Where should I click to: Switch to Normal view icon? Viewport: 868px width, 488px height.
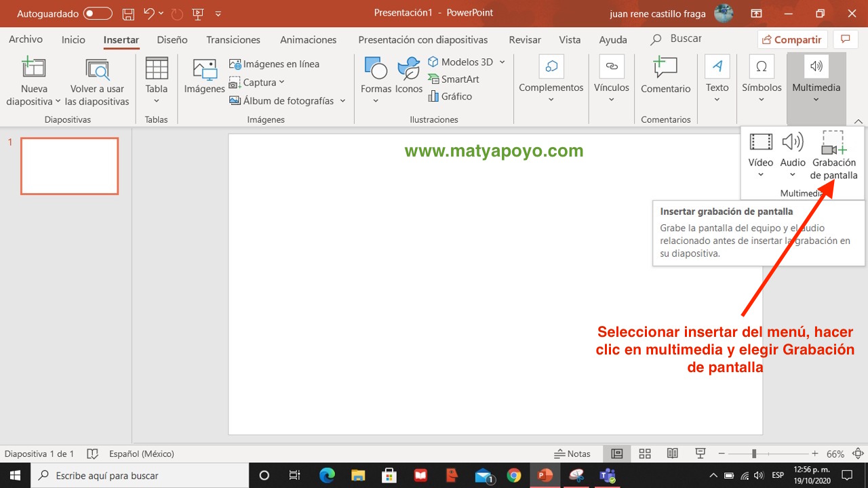pyautogui.click(x=617, y=453)
